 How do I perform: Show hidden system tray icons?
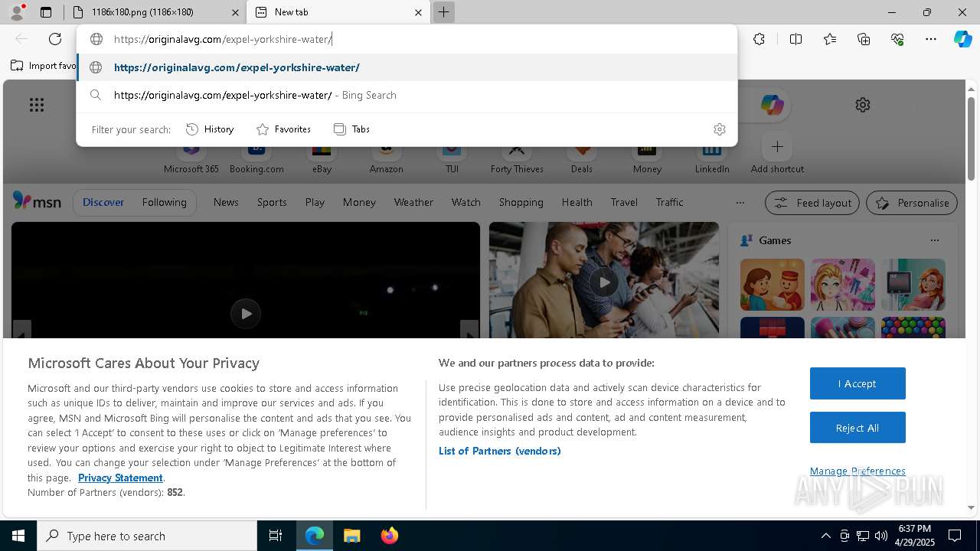(825, 536)
